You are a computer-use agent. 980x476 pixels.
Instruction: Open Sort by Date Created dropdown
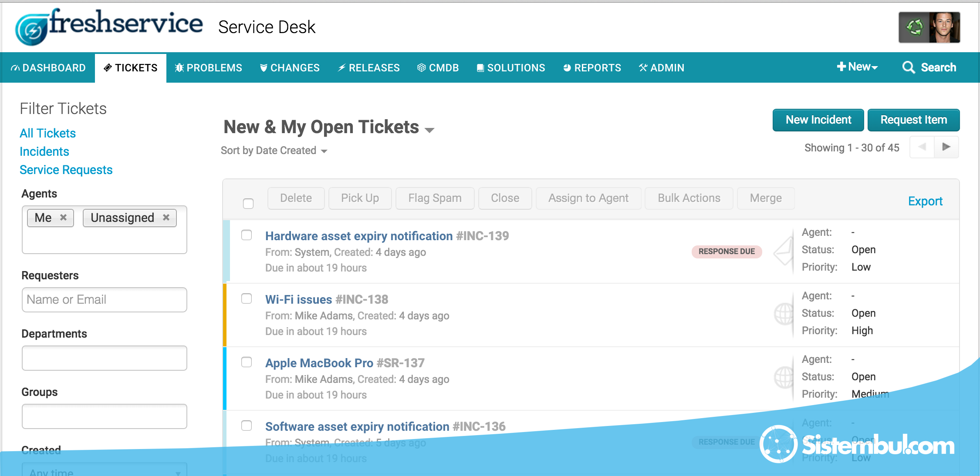(274, 151)
